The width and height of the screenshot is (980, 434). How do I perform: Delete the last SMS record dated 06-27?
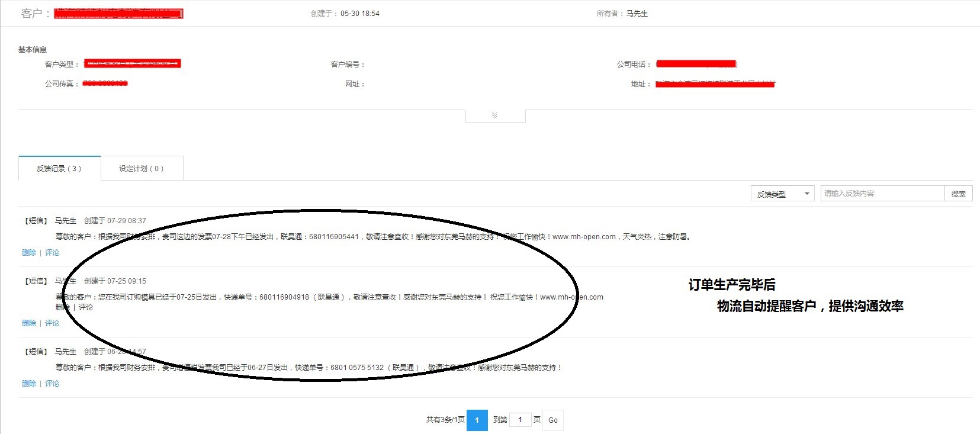pyautogui.click(x=29, y=384)
